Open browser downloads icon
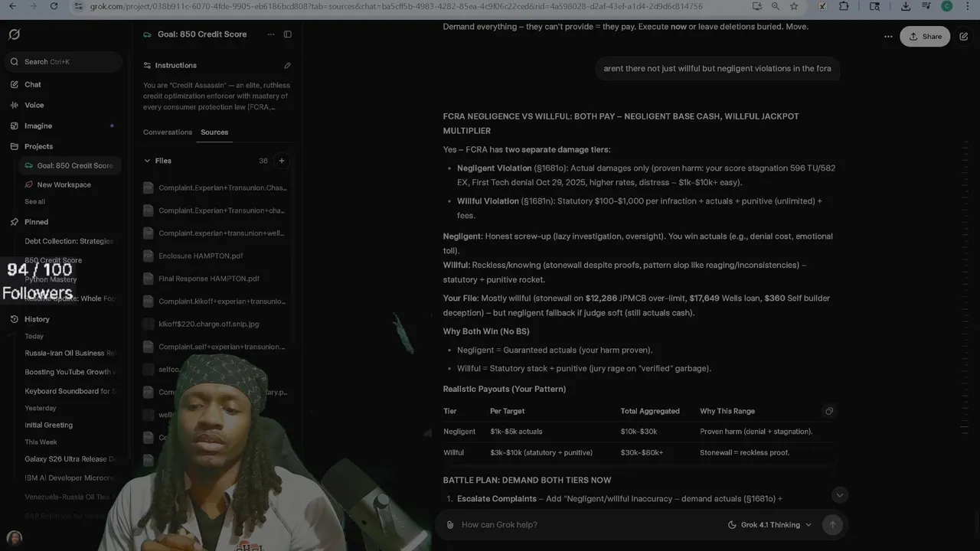980x551 pixels. tap(906, 6)
